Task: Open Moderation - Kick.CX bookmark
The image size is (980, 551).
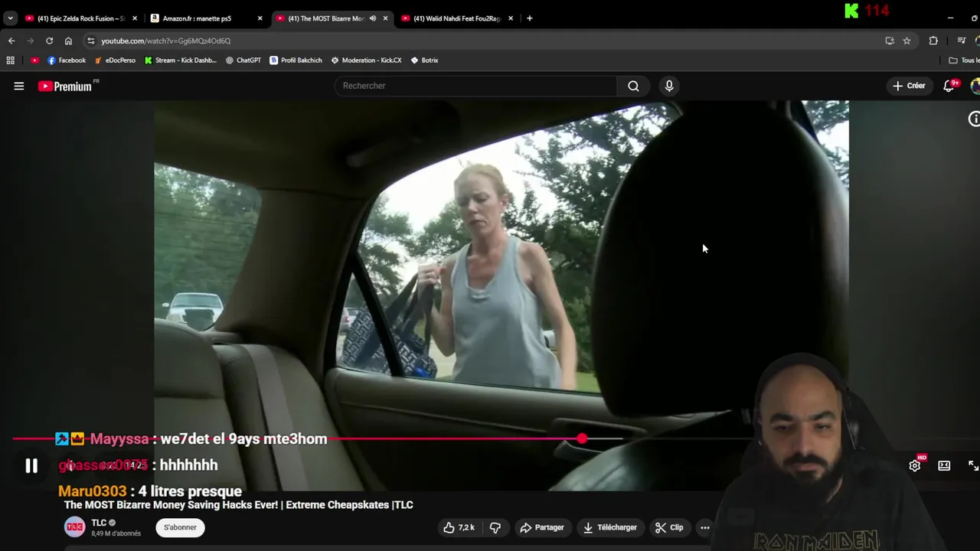Action: pos(366,60)
